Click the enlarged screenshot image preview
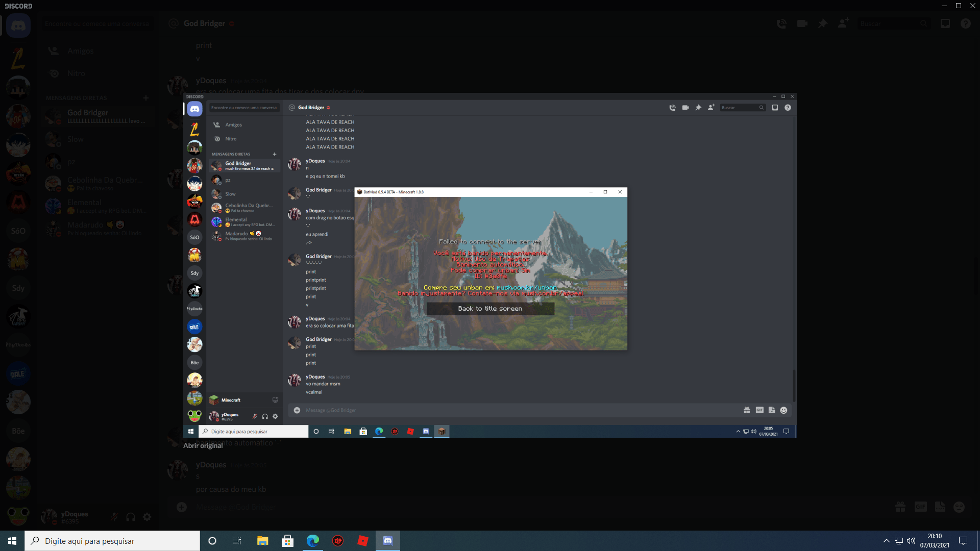The height and width of the screenshot is (551, 980). (x=490, y=265)
